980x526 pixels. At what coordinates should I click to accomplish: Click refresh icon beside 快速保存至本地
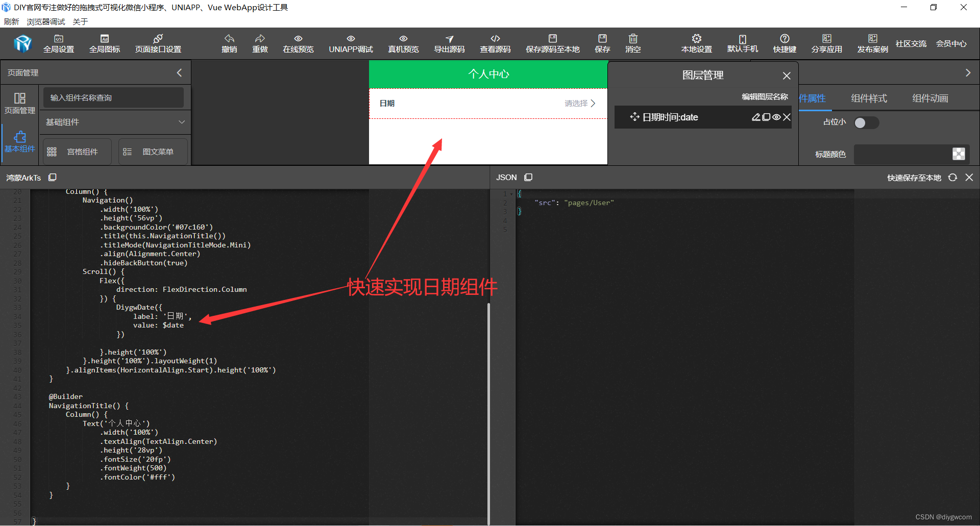[952, 178]
